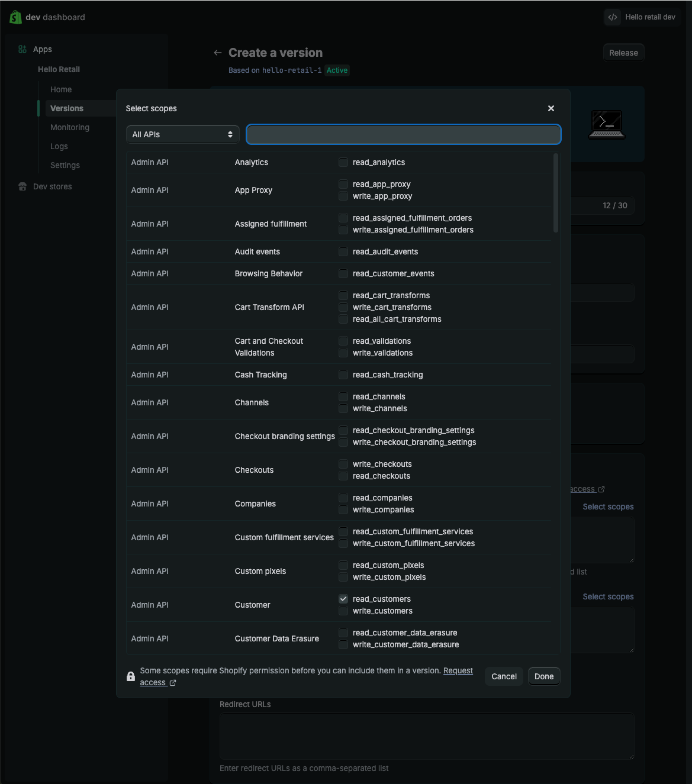Enable the read_analytics scope checkbox
This screenshot has height=784, width=692.
(x=343, y=162)
